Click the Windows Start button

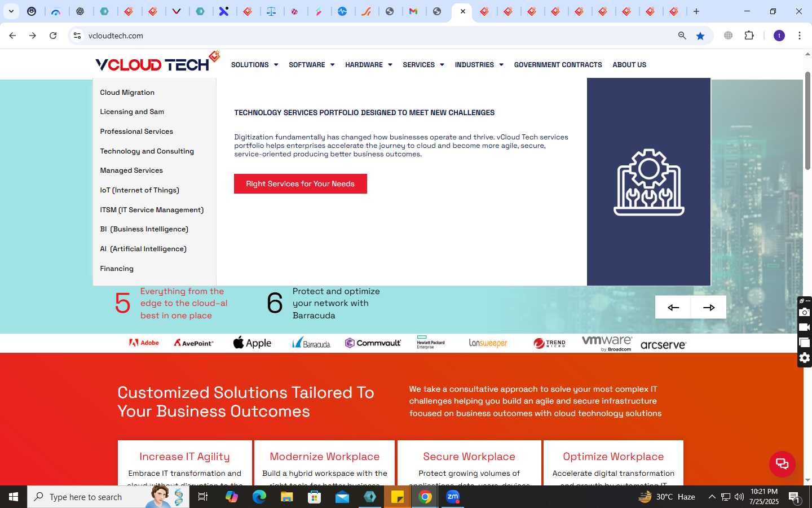click(x=14, y=497)
